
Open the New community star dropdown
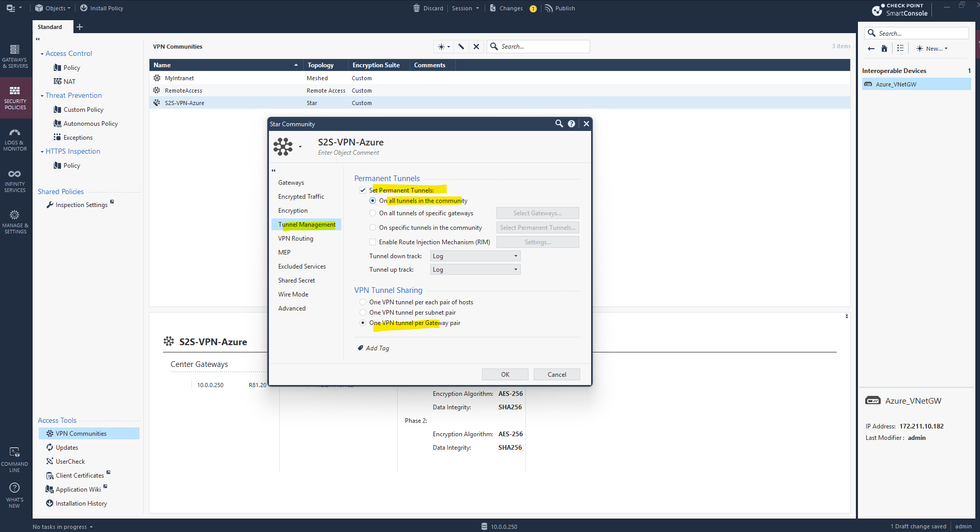pos(444,47)
